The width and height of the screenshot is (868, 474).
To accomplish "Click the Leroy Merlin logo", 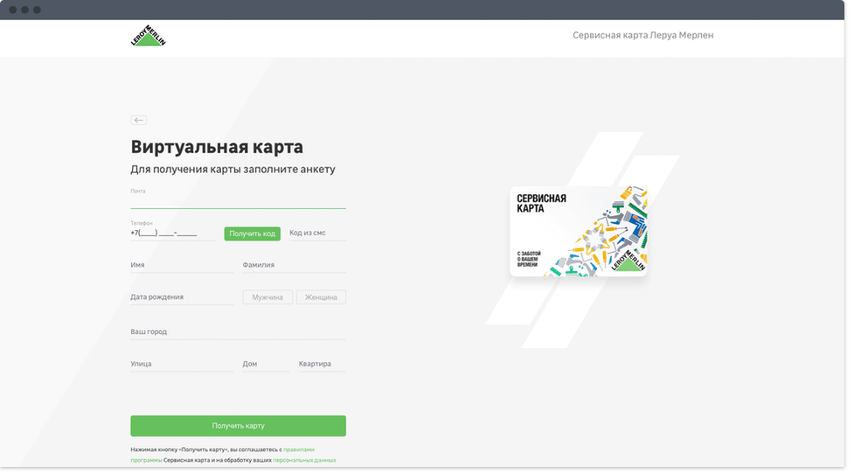I will [x=148, y=36].
